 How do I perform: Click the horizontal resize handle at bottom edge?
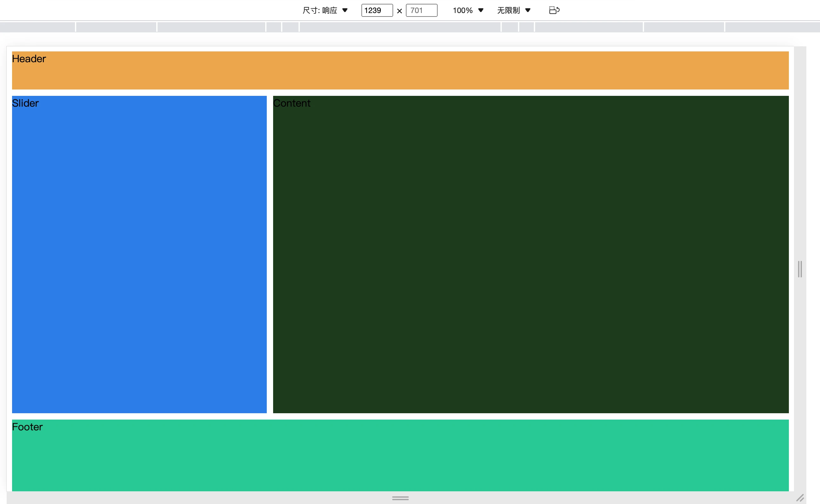click(400, 498)
